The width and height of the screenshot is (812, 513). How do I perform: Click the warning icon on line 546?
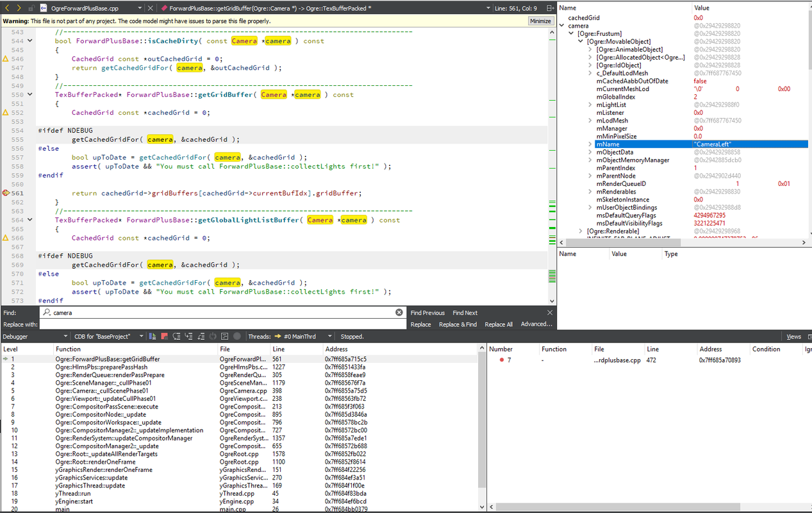6,58
